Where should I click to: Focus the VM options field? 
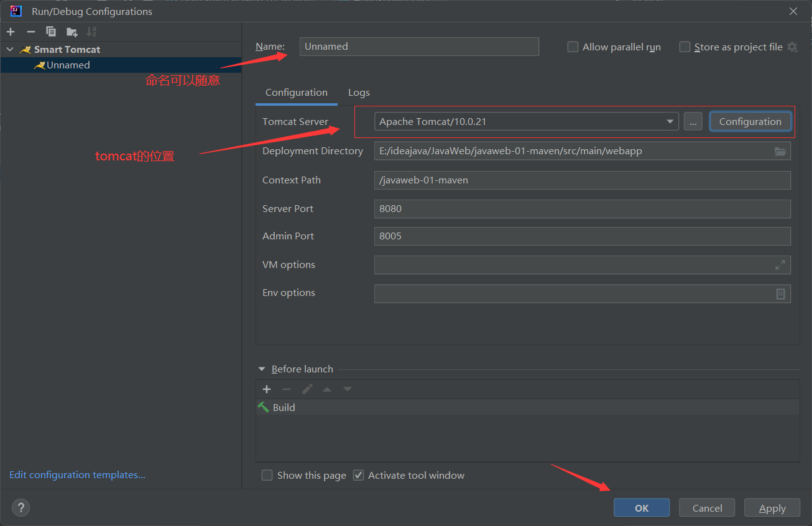click(x=583, y=265)
